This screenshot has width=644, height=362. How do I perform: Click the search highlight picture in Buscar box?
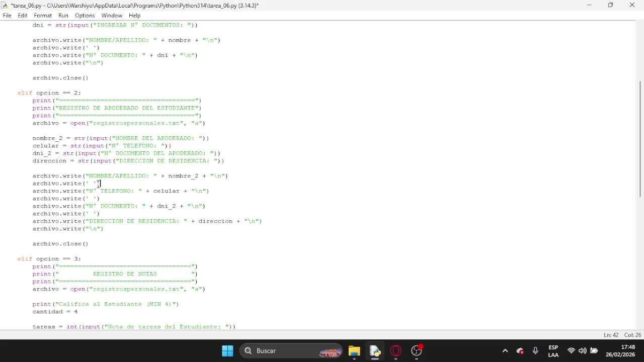(x=331, y=351)
